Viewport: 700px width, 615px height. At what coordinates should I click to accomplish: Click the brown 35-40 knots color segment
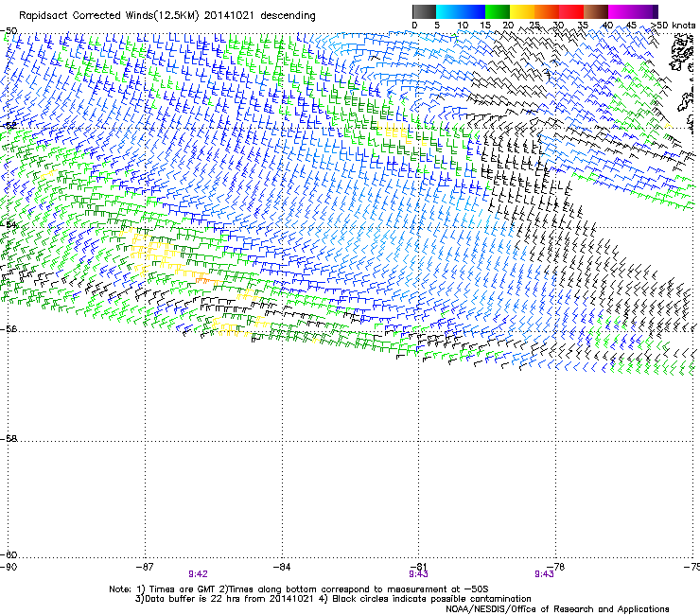coord(596,11)
